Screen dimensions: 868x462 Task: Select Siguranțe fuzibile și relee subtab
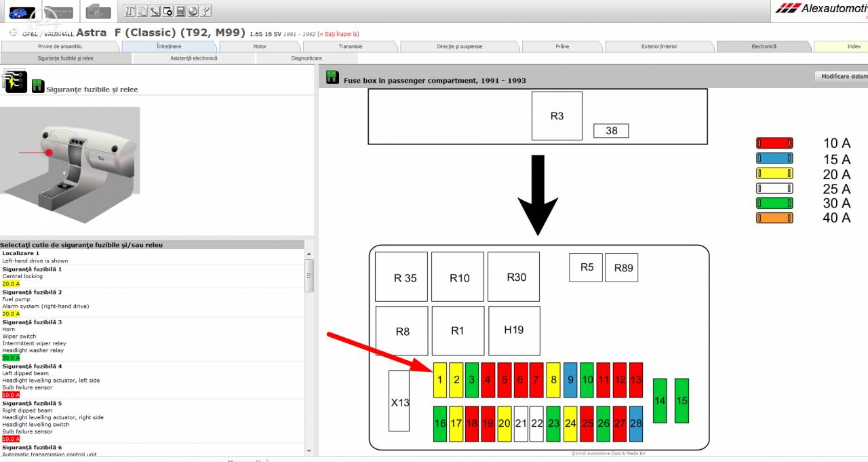click(66, 58)
